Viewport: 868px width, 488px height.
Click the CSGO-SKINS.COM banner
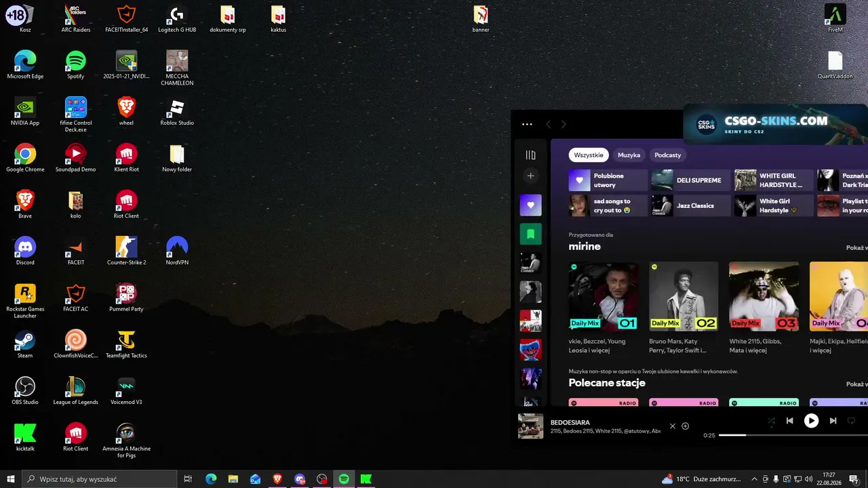776,124
